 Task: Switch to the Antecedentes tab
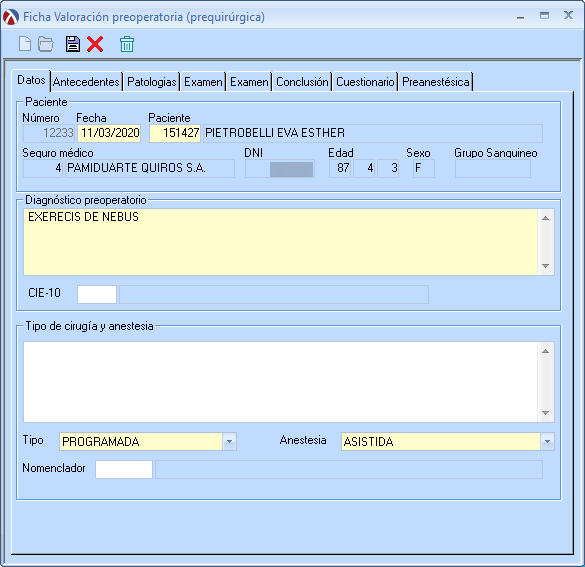[86, 82]
